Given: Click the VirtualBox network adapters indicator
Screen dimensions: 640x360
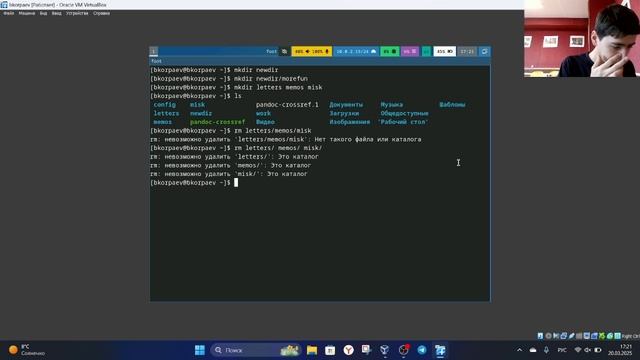Looking at the screenshot, I should [564, 336].
